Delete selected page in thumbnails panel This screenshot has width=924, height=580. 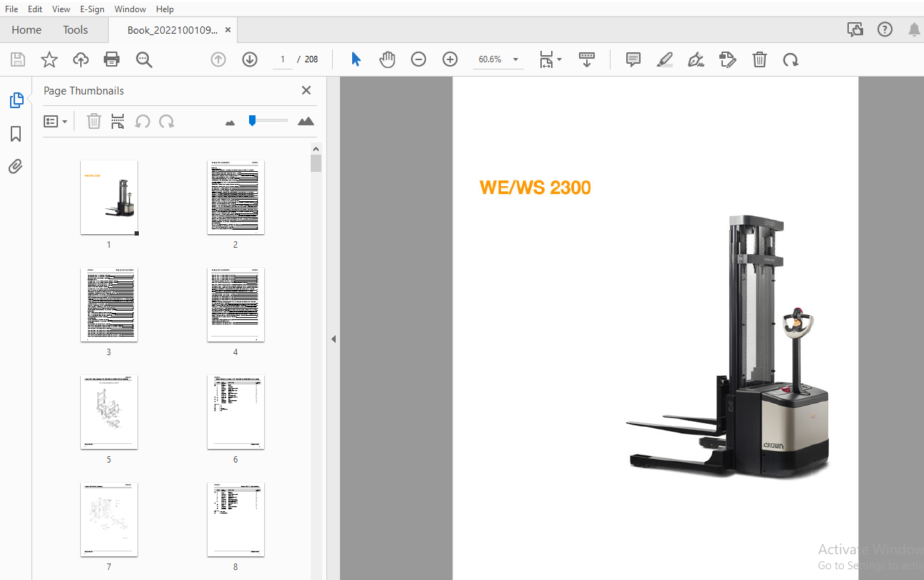94,121
